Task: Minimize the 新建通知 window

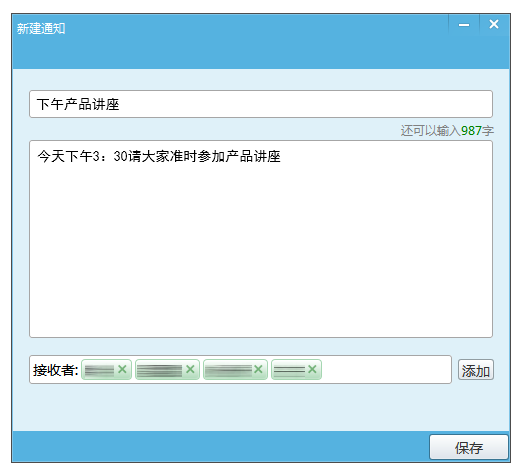Action: (x=464, y=25)
